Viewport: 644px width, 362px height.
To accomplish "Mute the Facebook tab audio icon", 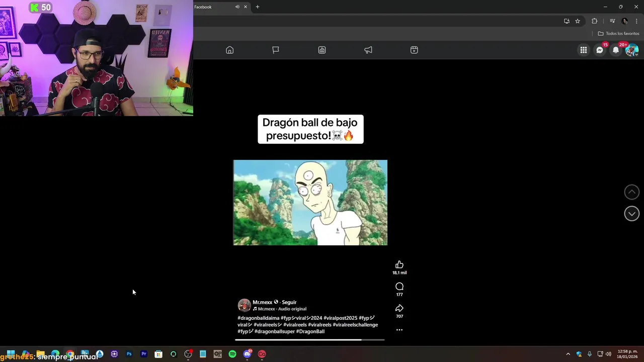I will coord(237,7).
